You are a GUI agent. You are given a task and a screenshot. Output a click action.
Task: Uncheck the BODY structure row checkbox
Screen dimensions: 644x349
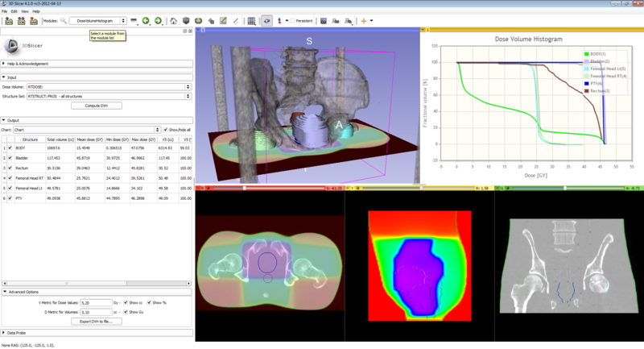click(x=10, y=148)
